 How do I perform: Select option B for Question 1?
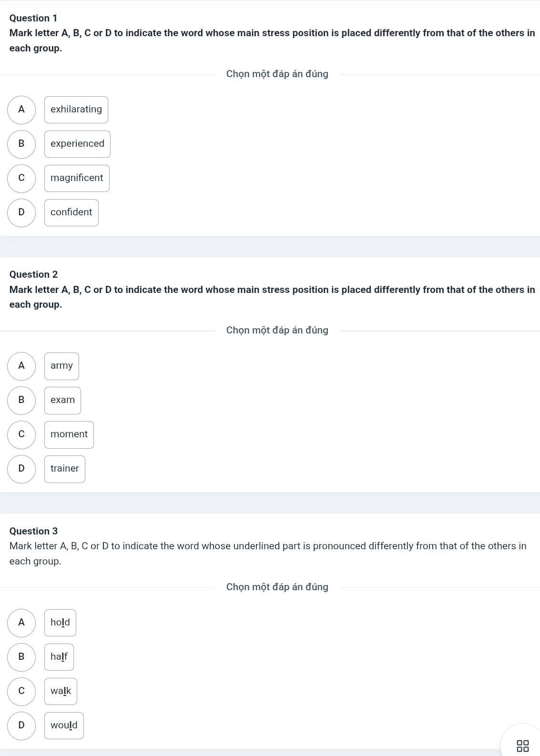[21, 144]
